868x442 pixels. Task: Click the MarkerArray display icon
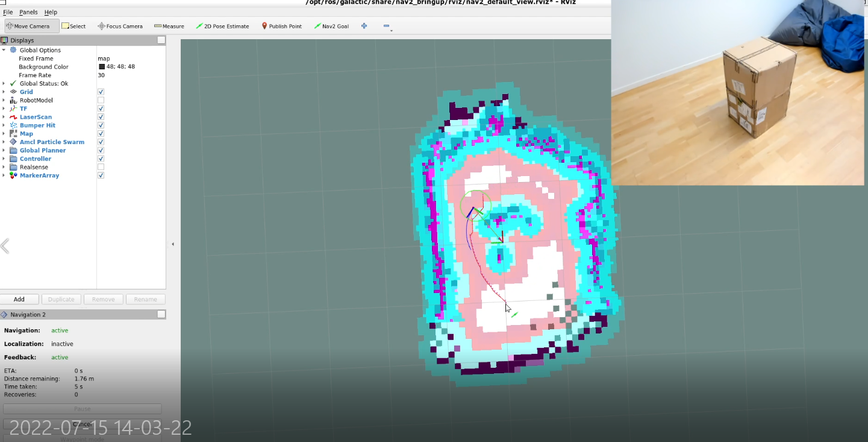(13, 175)
